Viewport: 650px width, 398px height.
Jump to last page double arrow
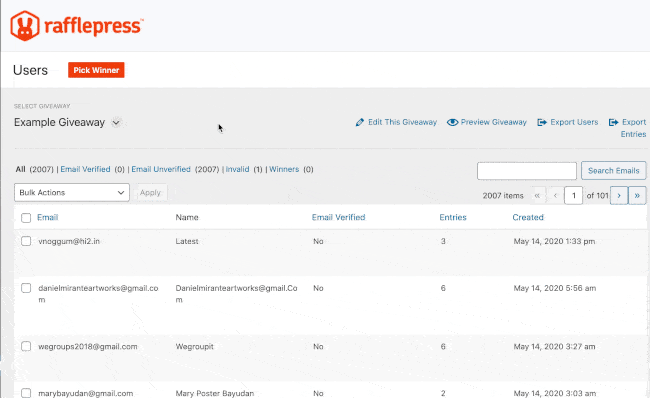click(637, 195)
